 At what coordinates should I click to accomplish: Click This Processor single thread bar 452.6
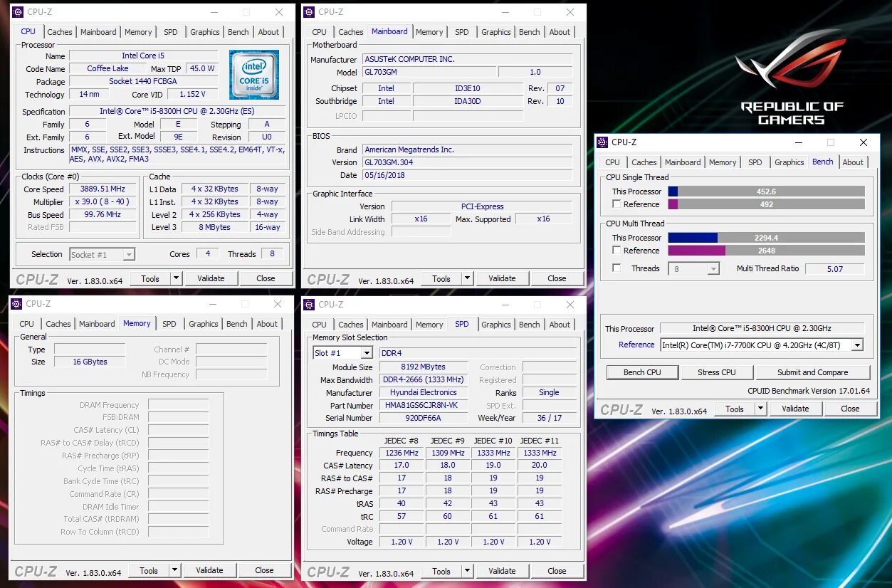tap(766, 191)
